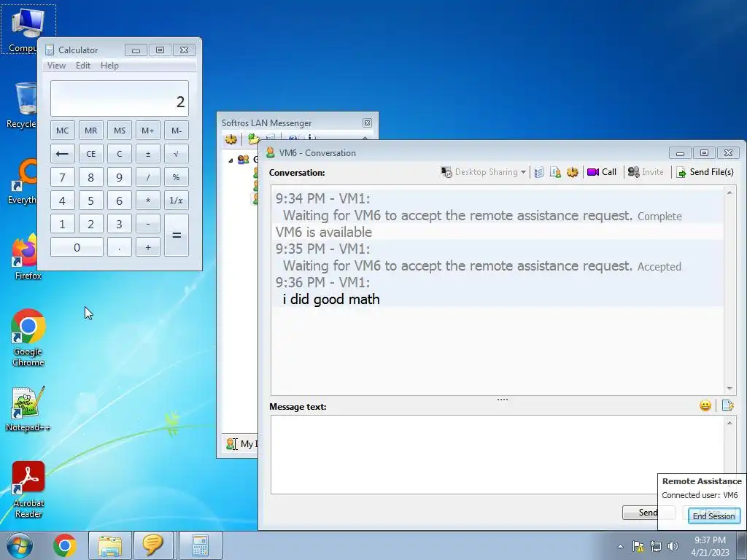Click the C clear key in Calculator
This screenshot has height=560, width=747.
tap(120, 154)
